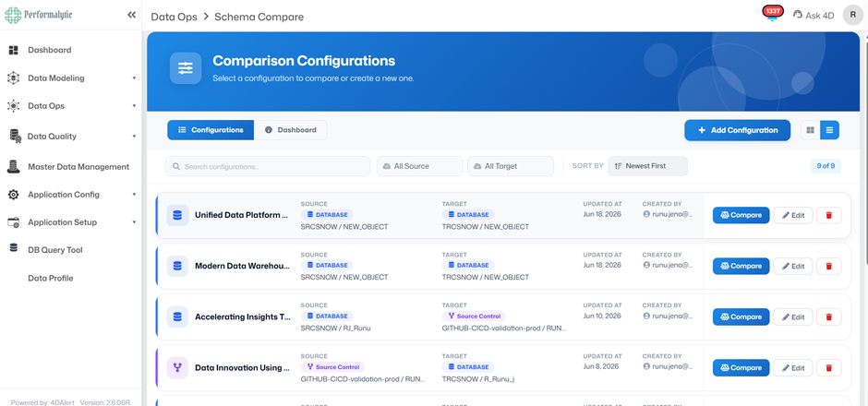Click the Schema Compare breadcrumb text

259,18
